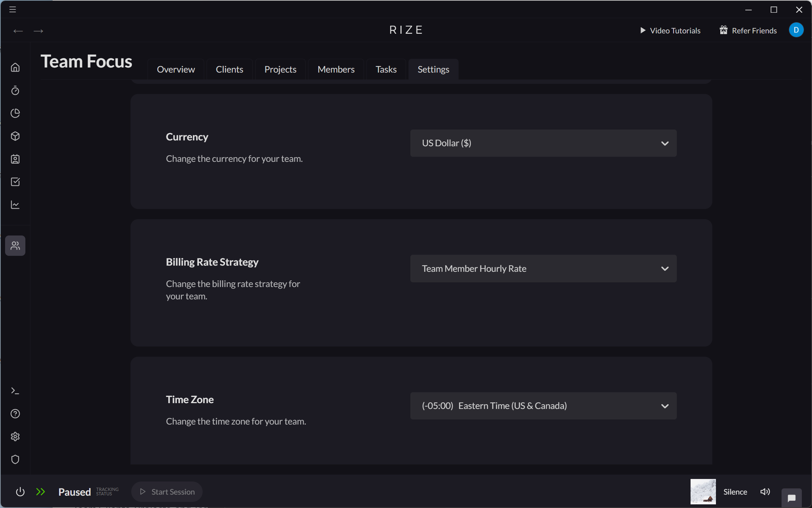Open the clients badge sidebar icon
The height and width of the screenshot is (508, 812).
pos(15,159)
